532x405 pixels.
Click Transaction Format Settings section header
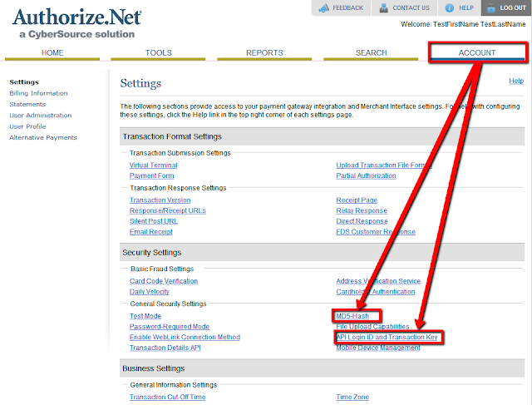(x=322, y=136)
